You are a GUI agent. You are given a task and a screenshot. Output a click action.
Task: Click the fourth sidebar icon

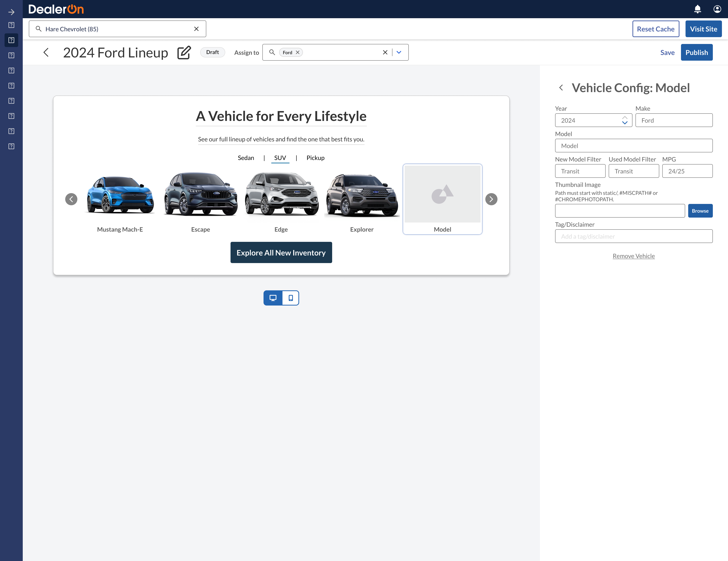coord(11,71)
